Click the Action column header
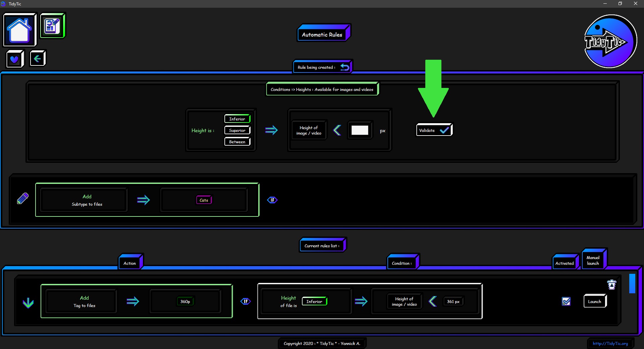This screenshot has width=644, height=349. (x=131, y=262)
